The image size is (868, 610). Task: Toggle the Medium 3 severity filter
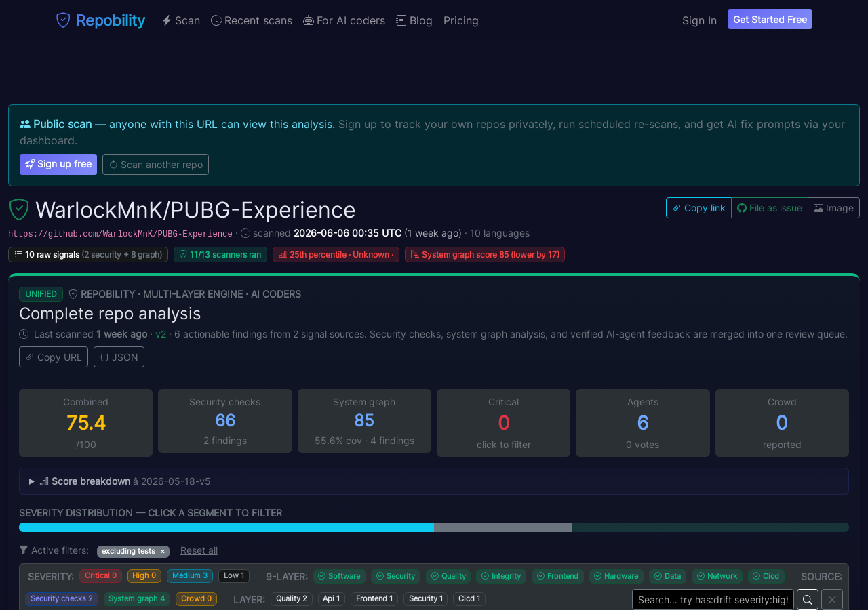pyautogui.click(x=190, y=576)
